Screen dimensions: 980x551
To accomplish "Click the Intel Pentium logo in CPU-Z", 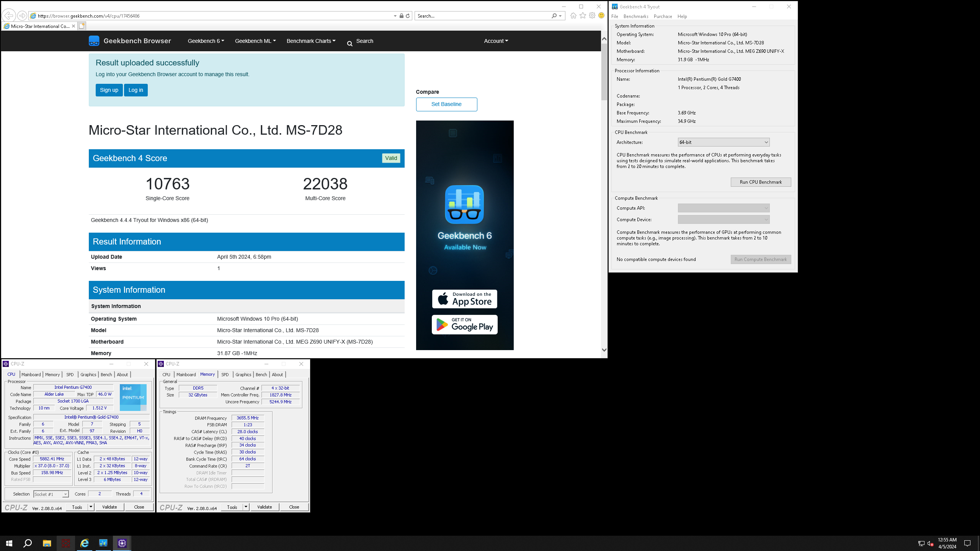I will (133, 397).
